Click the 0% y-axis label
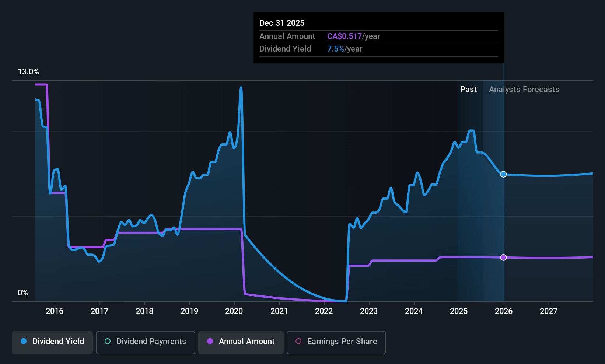 click(23, 293)
